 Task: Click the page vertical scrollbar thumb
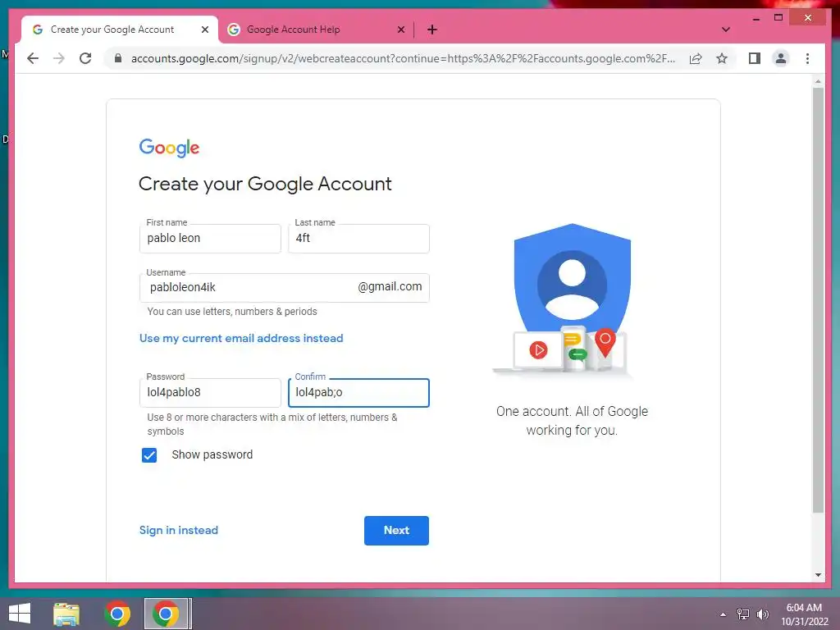(818, 300)
